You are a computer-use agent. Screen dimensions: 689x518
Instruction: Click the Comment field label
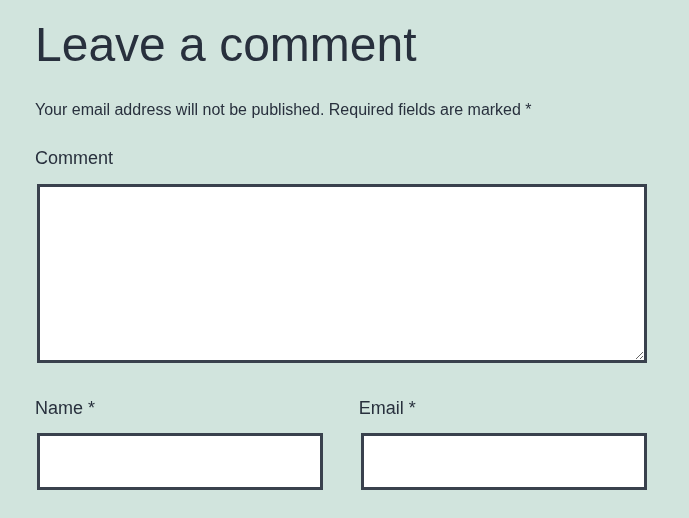74,158
